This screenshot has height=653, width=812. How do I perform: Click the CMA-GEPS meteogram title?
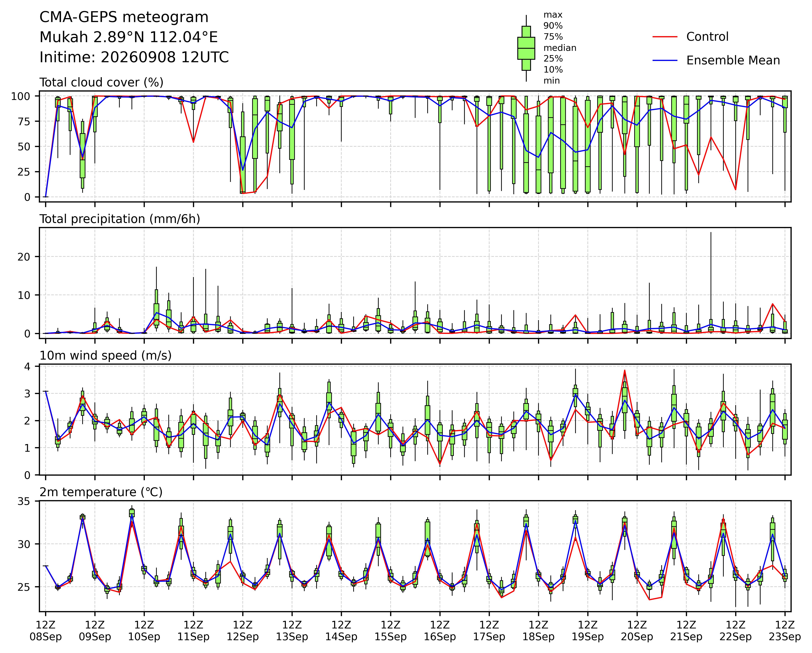[124, 18]
